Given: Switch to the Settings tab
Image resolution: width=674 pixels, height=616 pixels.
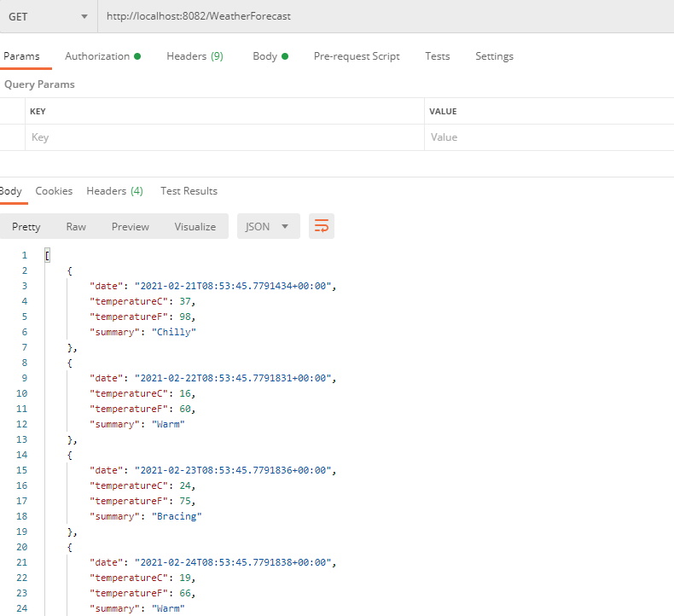Looking at the screenshot, I should [495, 56].
